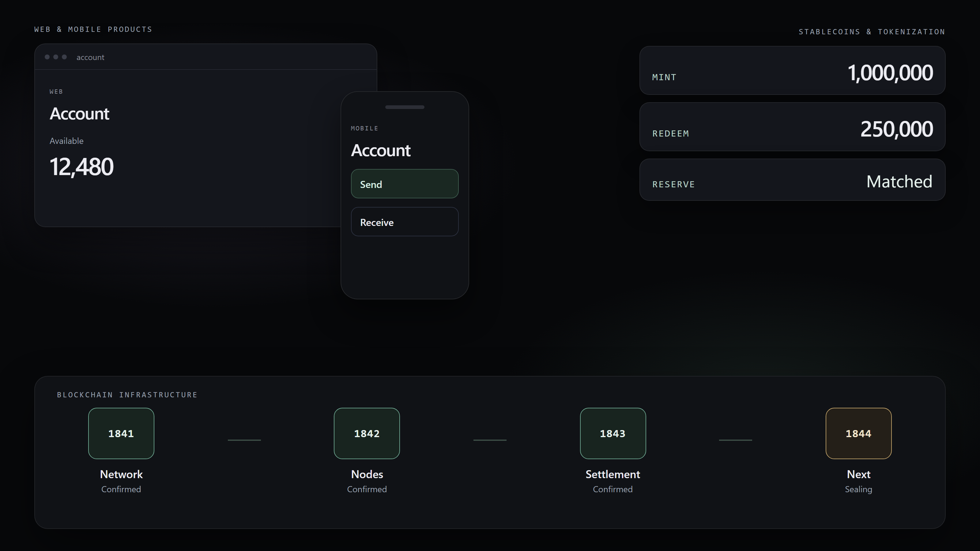The width and height of the screenshot is (980, 551).
Task: Open the MINT 1,000,000 card
Action: click(792, 70)
